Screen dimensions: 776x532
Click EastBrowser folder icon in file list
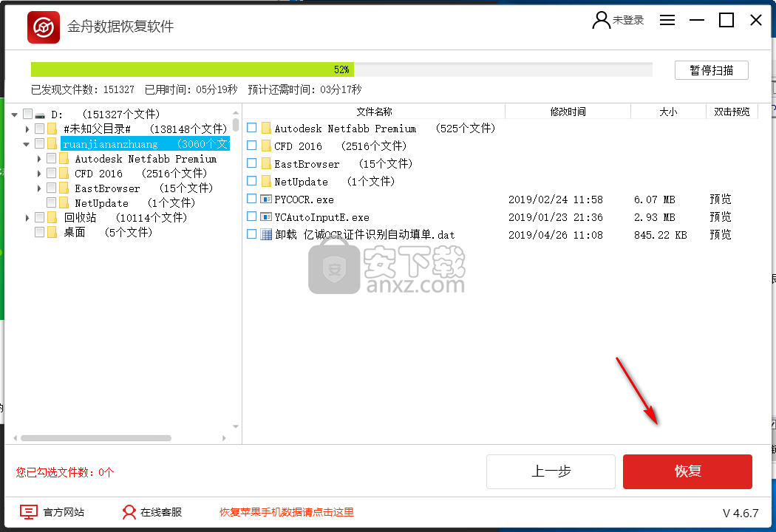266,163
